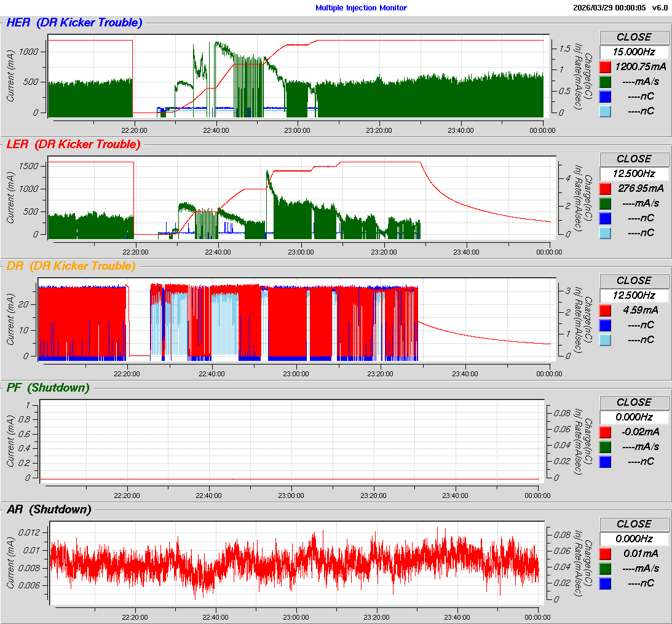Select AR red 0.01mA current swatch

[605, 554]
